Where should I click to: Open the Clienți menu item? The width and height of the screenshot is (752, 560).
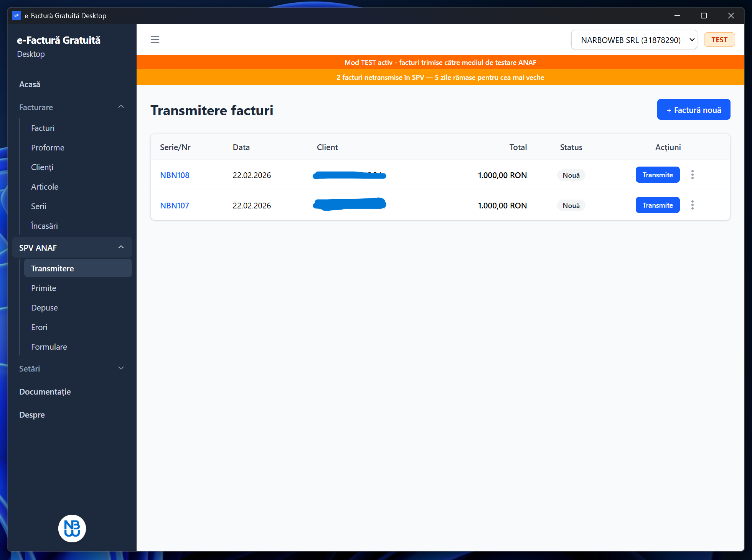pos(42,167)
